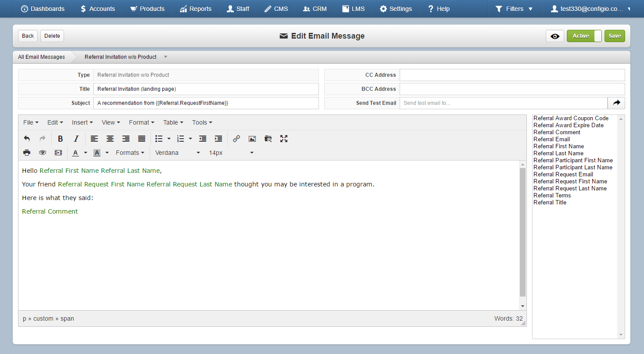Go to All Email Messages breadcrumb

pyautogui.click(x=42, y=57)
